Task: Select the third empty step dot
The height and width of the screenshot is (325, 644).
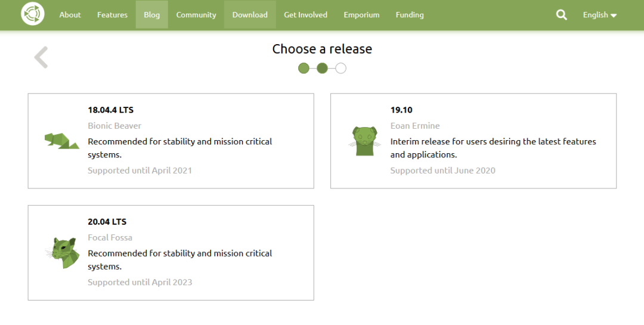Action: click(x=340, y=68)
